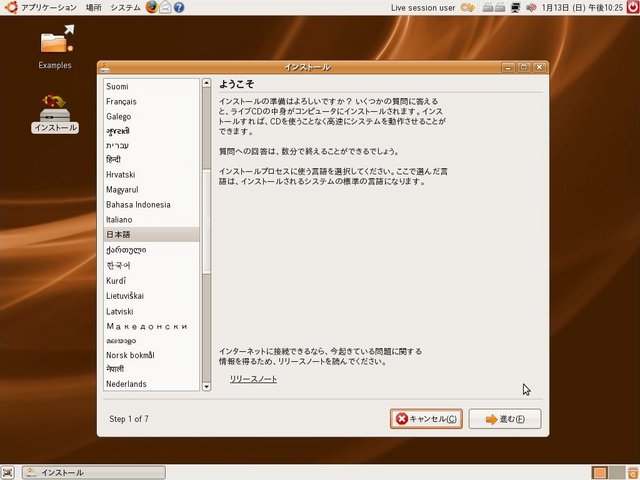Click the language list scroll-down arrow

pos(207,386)
